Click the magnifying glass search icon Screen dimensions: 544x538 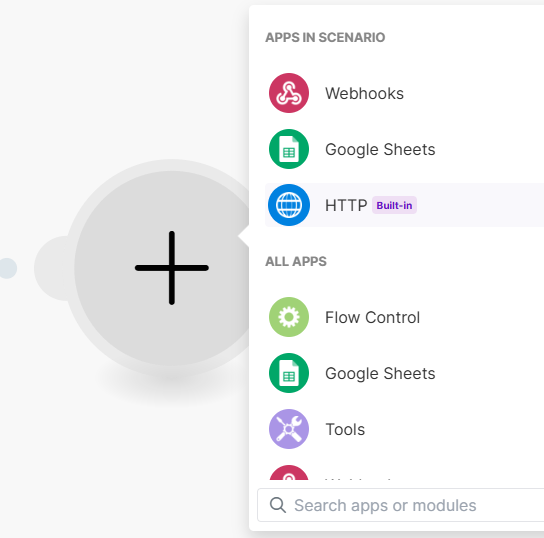click(x=278, y=505)
